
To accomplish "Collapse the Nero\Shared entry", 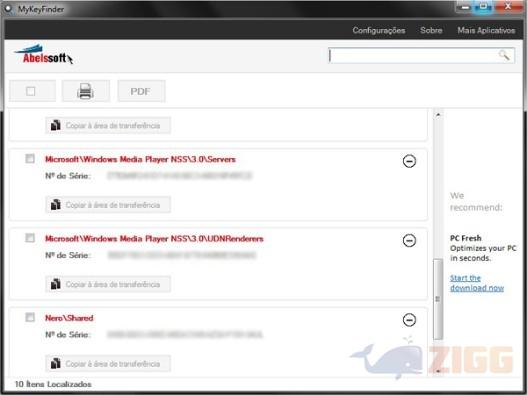I will 409,320.
